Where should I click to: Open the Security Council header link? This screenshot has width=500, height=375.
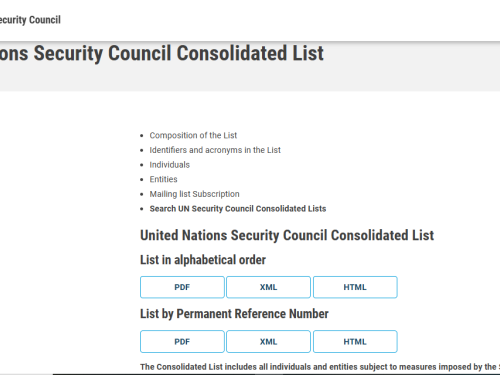click(x=30, y=20)
